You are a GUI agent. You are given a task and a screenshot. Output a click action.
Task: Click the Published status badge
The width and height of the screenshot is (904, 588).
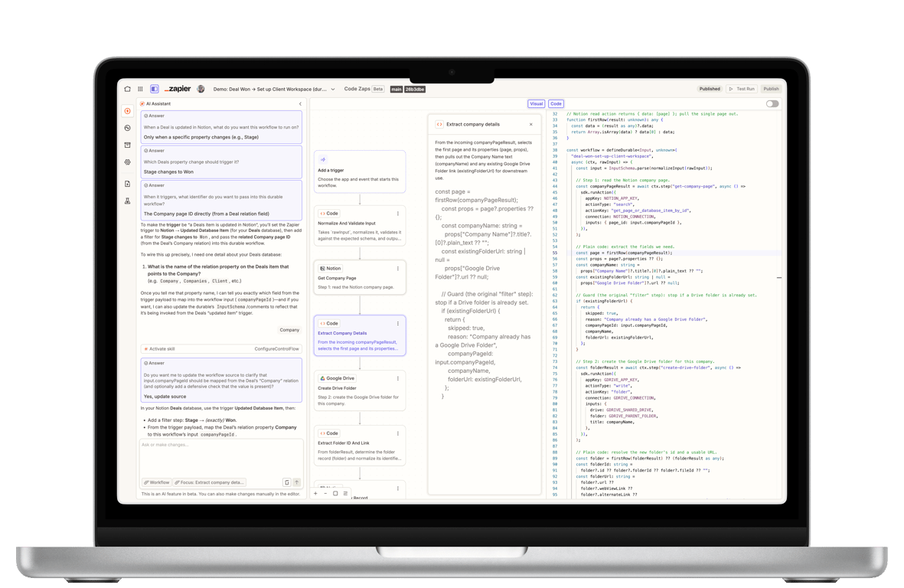tap(710, 89)
